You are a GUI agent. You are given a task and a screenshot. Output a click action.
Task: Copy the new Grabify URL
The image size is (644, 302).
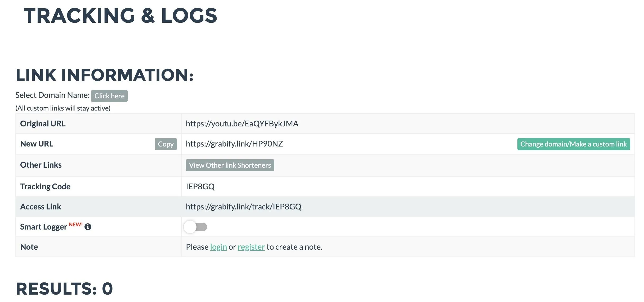[x=166, y=144]
